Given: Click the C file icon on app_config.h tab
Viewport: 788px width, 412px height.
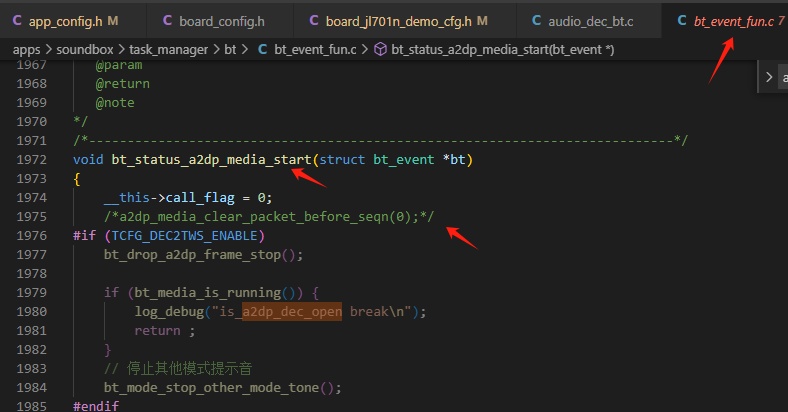Looking at the screenshot, I should coord(17,21).
